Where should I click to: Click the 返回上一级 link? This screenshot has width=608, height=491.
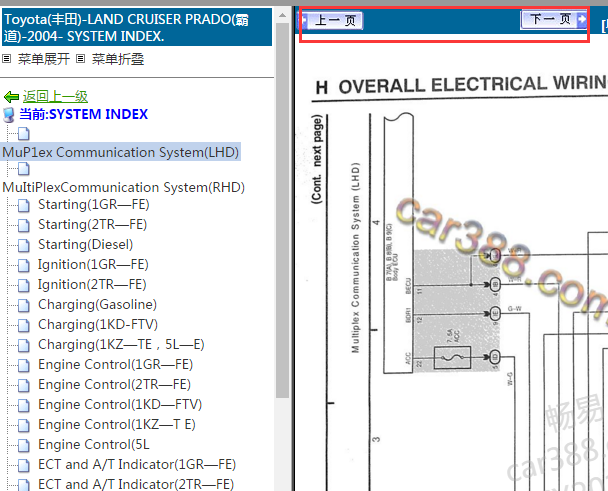[55, 96]
